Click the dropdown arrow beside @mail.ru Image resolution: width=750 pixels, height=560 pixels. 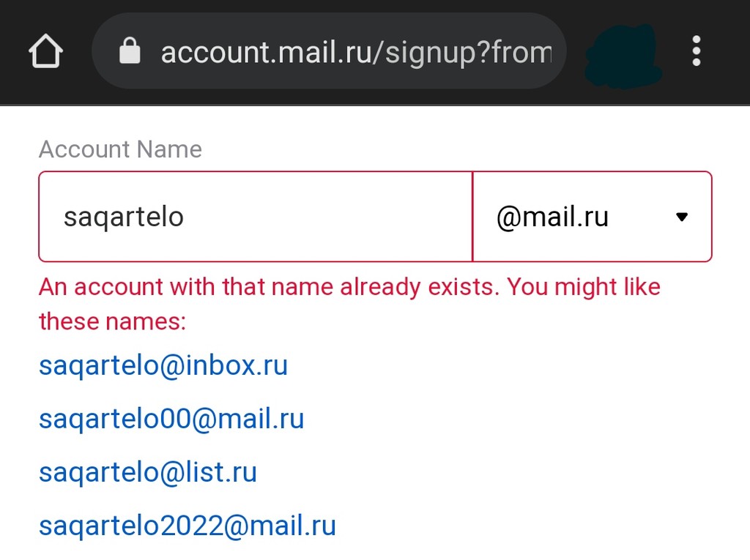click(682, 217)
